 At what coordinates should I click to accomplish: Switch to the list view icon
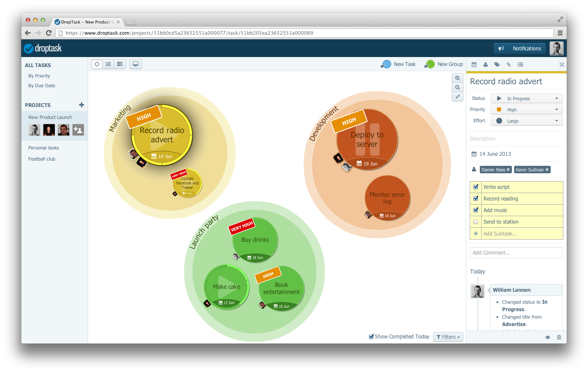[x=108, y=64]
